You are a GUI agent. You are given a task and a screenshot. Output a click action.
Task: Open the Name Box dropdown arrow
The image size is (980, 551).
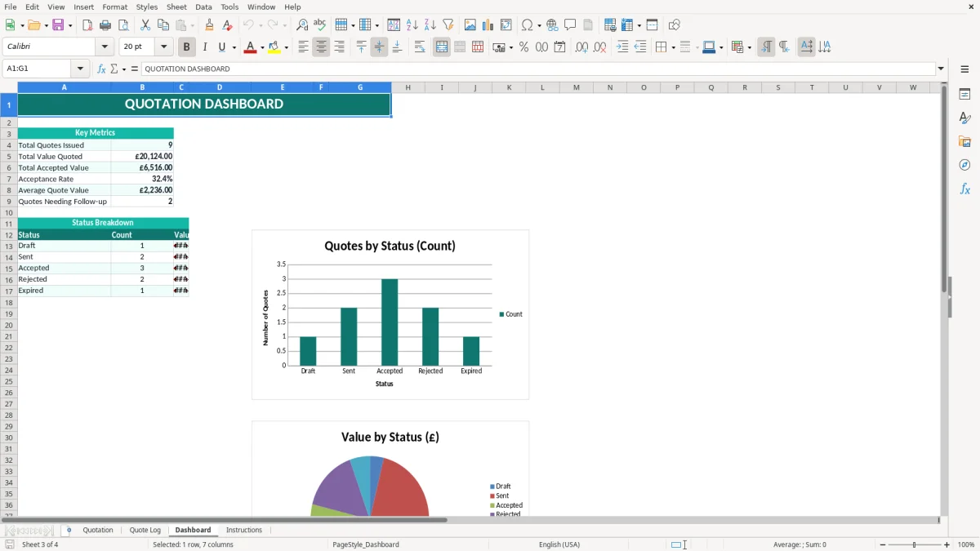coord(80,69)
